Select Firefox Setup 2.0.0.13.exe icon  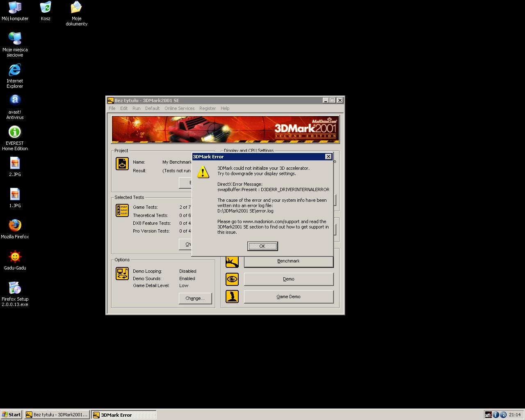[15, 294]
